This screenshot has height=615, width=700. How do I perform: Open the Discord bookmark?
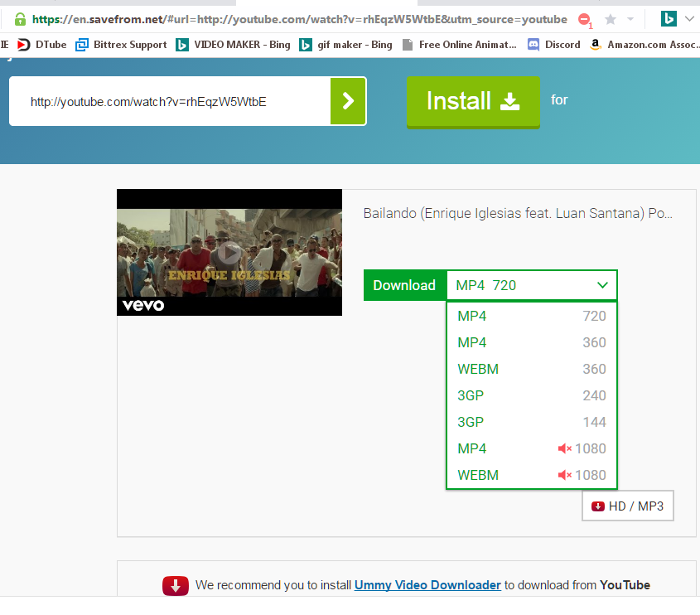coord(553,45)
